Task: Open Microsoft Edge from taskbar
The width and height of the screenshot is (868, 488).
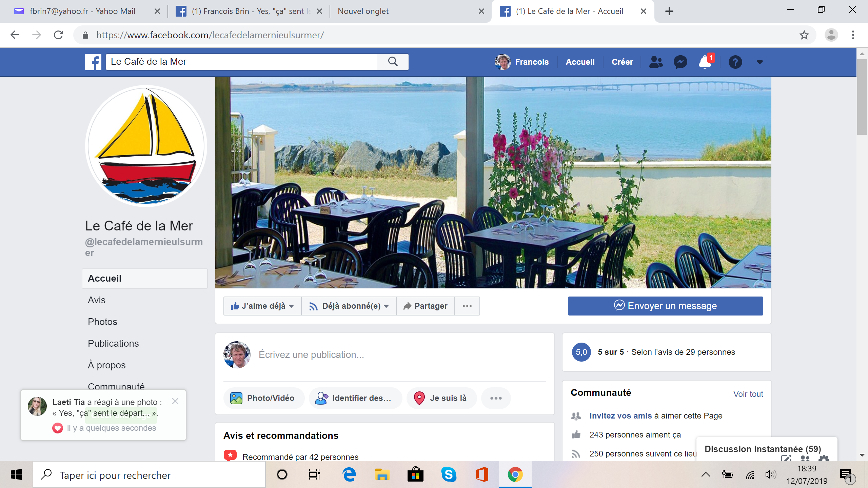Action: 349,475
